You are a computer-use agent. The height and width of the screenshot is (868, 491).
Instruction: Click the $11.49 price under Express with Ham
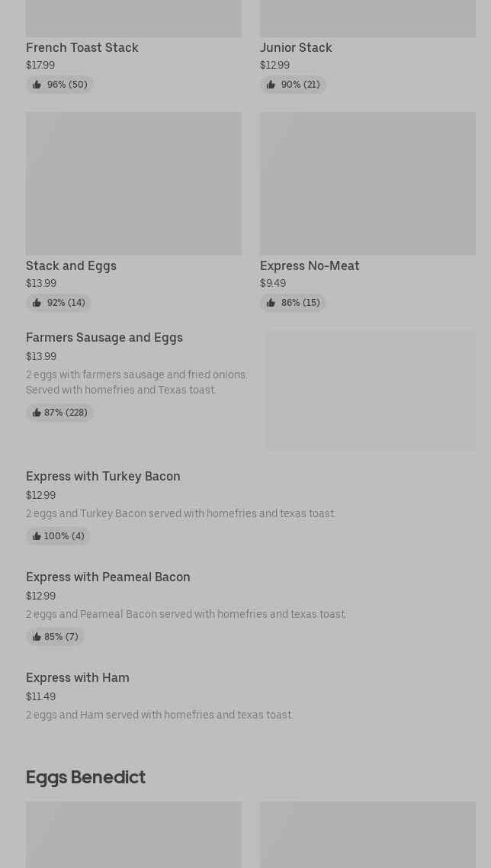[x=40, y=696]
